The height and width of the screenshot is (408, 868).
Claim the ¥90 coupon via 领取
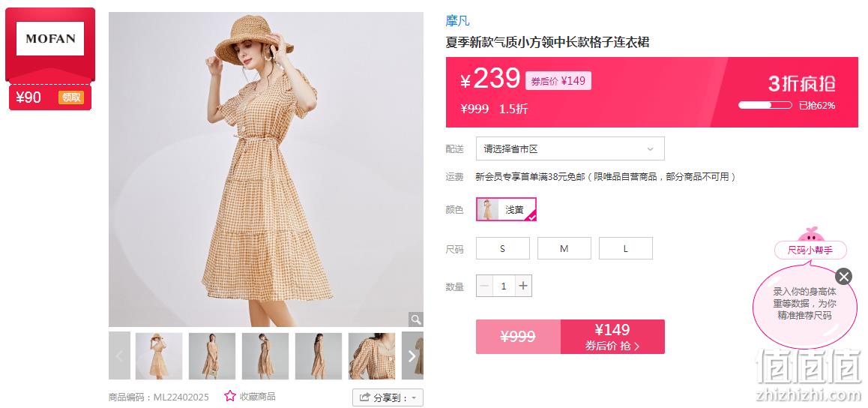(71, 97)
